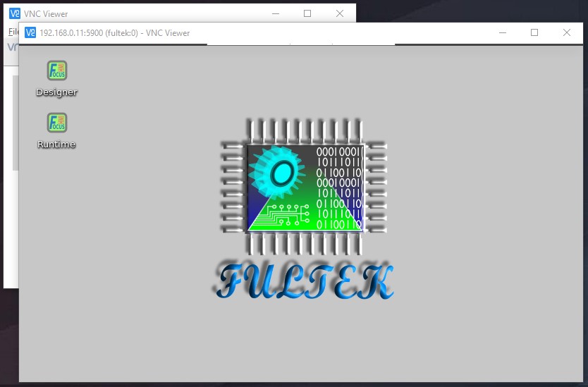Maximize the rear VNC Viewer window
Viewport: 588px width, 387px height.
tap(307, 13)
